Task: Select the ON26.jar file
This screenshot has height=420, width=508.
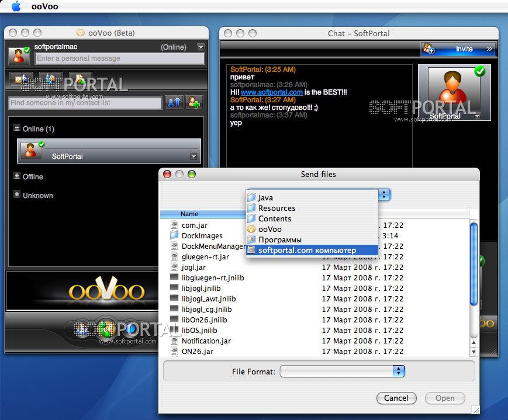Action: 198,351
